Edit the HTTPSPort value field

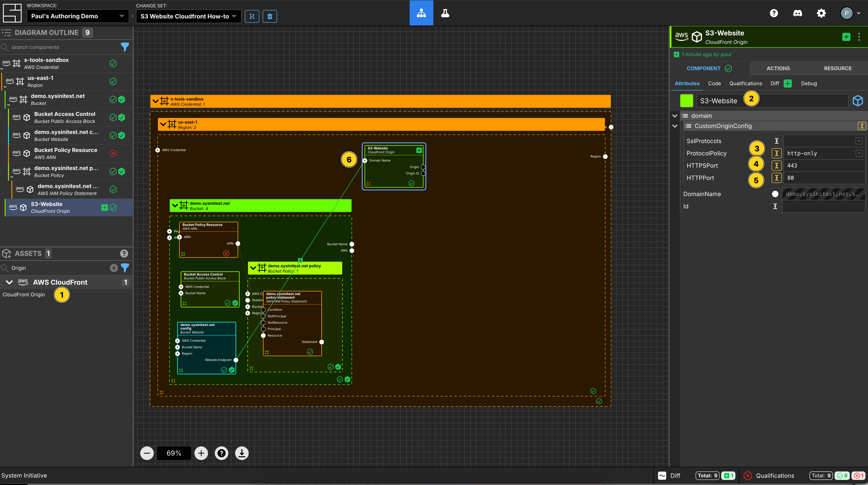pos(824,166)
